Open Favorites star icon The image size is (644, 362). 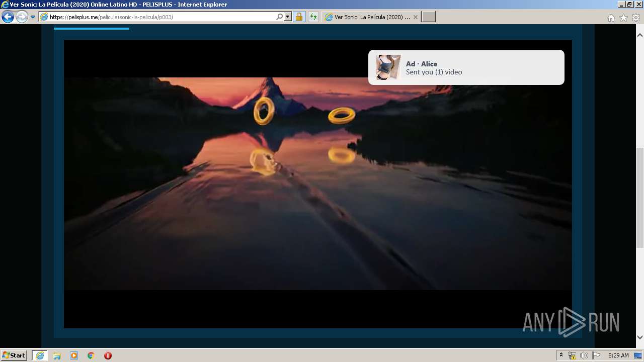click(x=623, y=18)
